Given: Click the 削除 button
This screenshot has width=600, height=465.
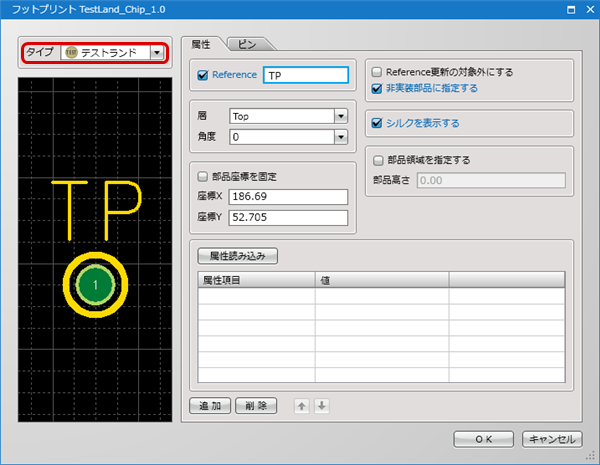Looking at the screenshot, I should [x=256, y=406].
